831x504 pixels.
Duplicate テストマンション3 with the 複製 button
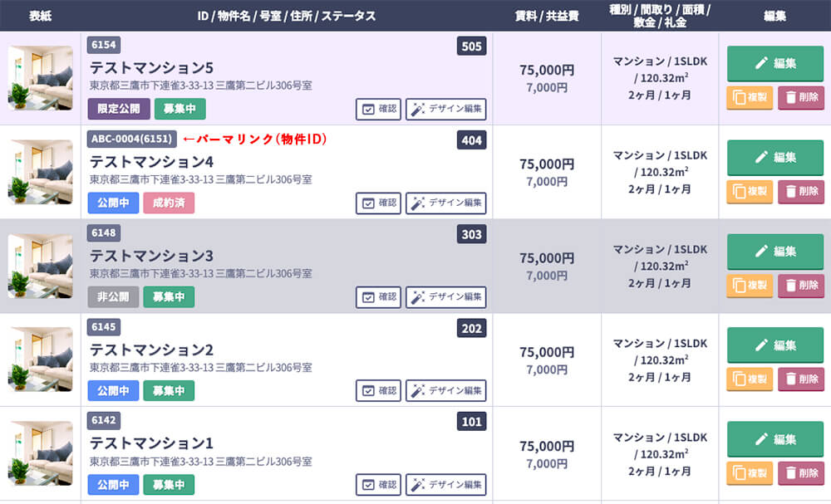click(x=750, y=285)
